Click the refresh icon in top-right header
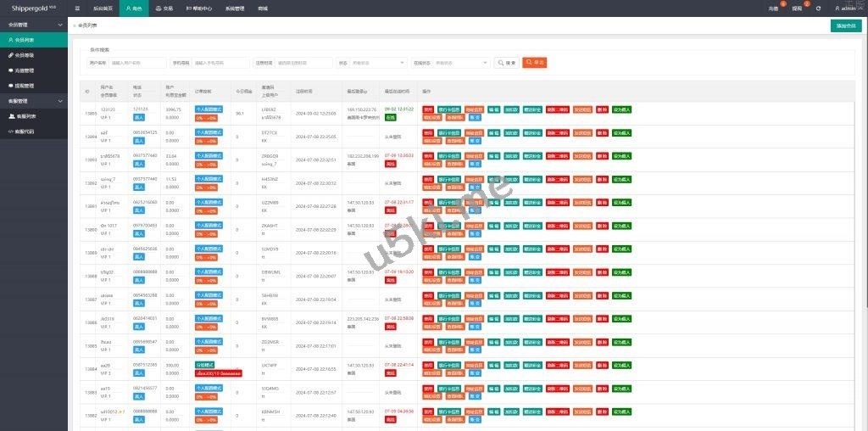 (818, 8)
